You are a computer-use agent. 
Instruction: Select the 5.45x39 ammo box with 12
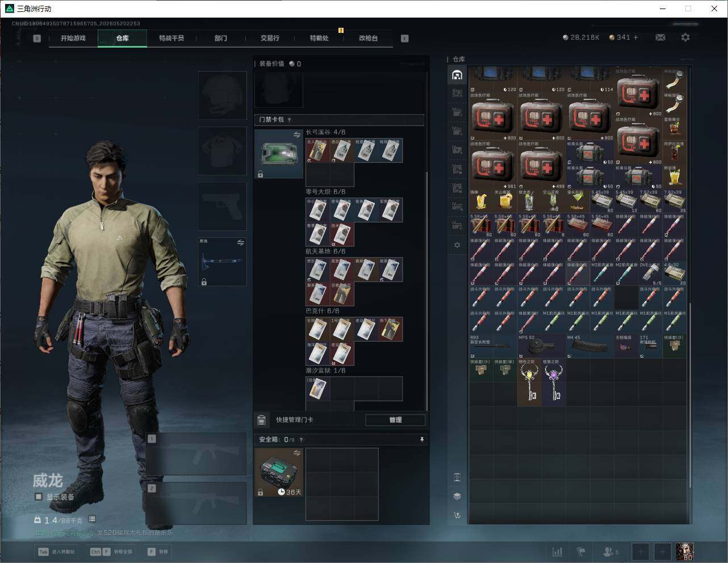(x=626, y=201)
